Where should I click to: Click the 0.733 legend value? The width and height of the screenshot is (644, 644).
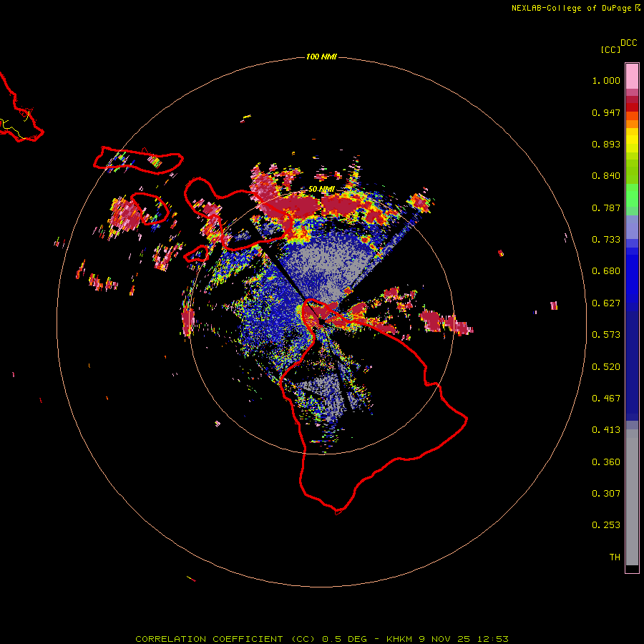(x=606, y=240)
